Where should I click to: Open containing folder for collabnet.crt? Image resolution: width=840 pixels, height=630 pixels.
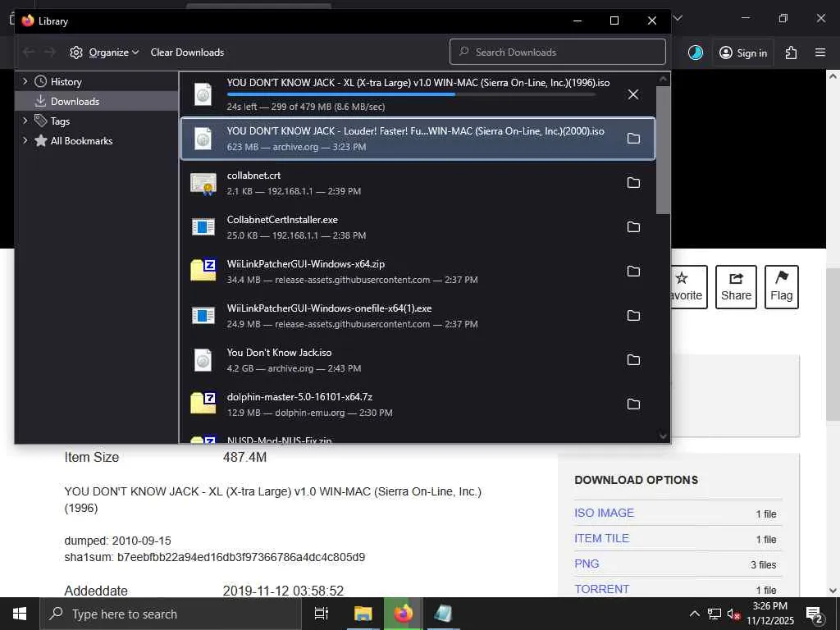point(633,183)
